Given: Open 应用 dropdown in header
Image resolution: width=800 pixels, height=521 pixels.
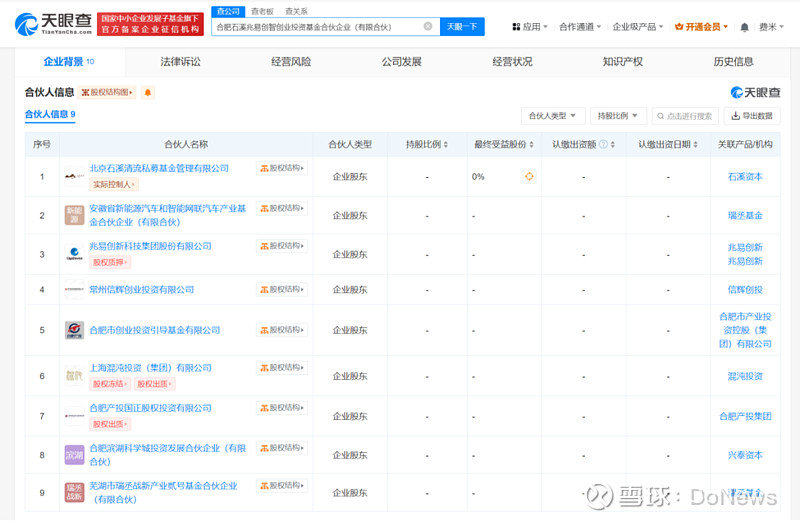Looking at the screenshot, I should pyautogui.click(x=530, y=27).
